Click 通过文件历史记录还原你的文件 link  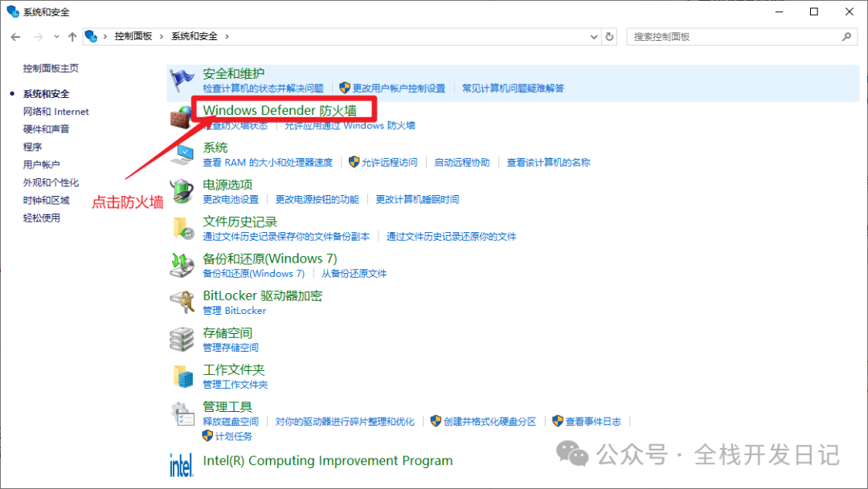click(x=451, y=237)
